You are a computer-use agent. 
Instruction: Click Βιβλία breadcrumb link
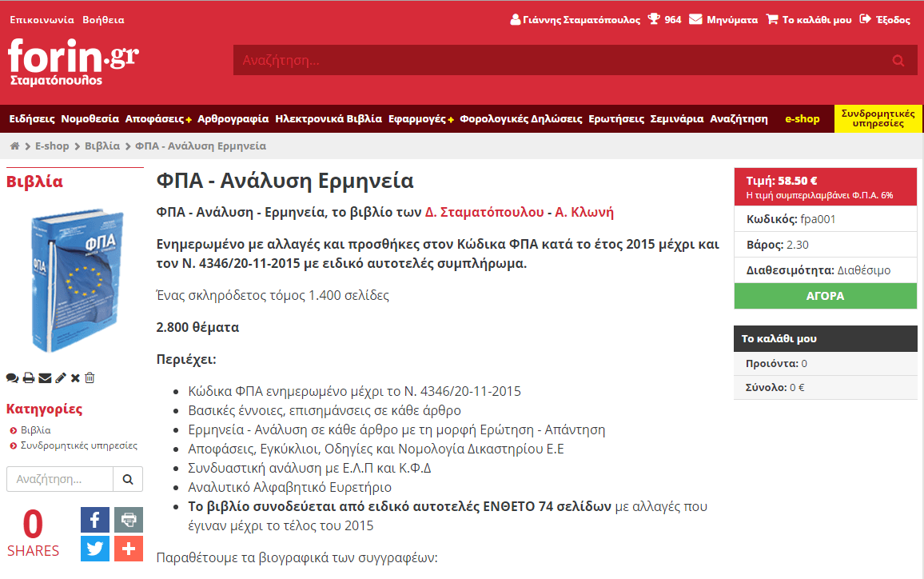(x=102, y=146)
